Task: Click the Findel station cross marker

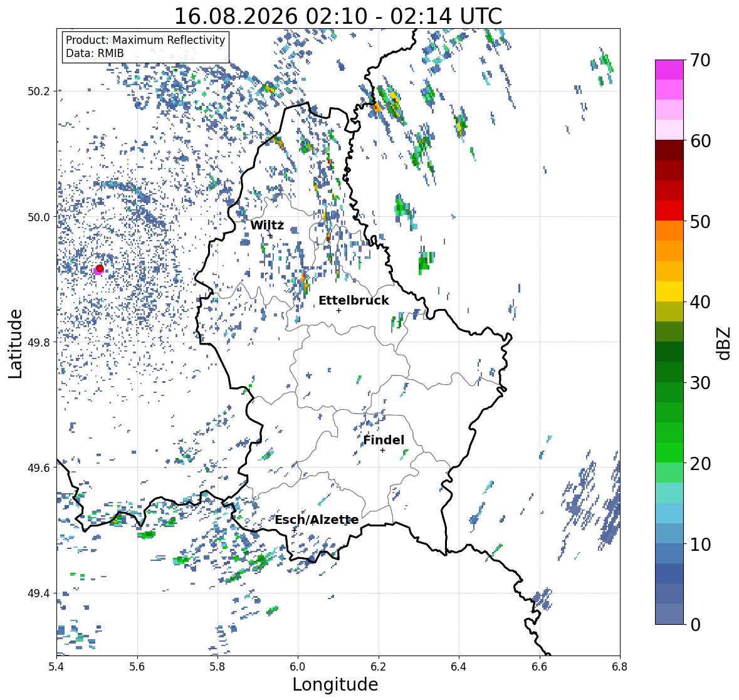Action: click(383, 451)
